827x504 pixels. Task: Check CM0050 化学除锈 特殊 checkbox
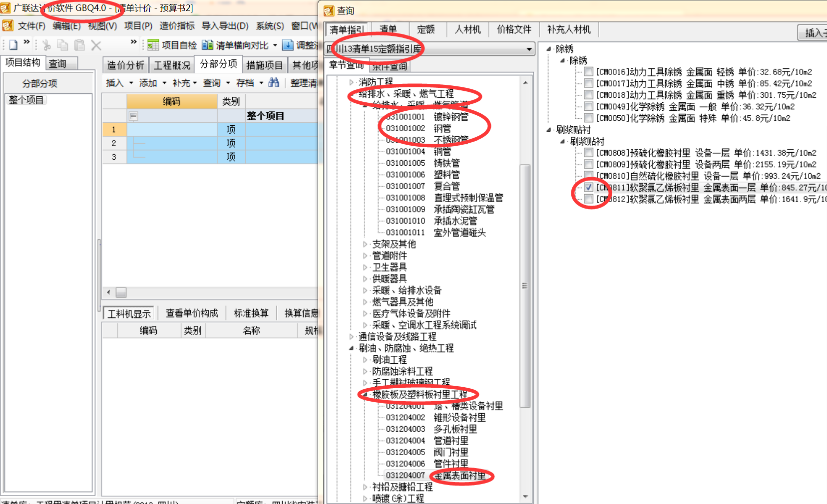click(589, 118)
